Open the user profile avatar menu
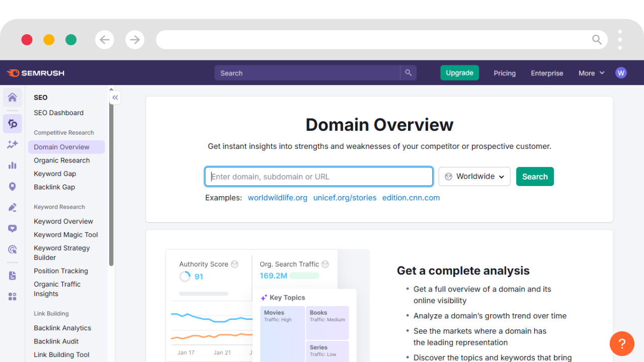This screenshot has width=644, height=362. pyautogui.click(x=621, y=73)
